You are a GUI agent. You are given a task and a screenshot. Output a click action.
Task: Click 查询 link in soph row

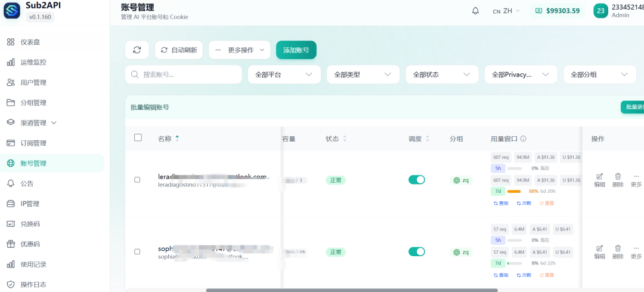[x=501, y=275]
